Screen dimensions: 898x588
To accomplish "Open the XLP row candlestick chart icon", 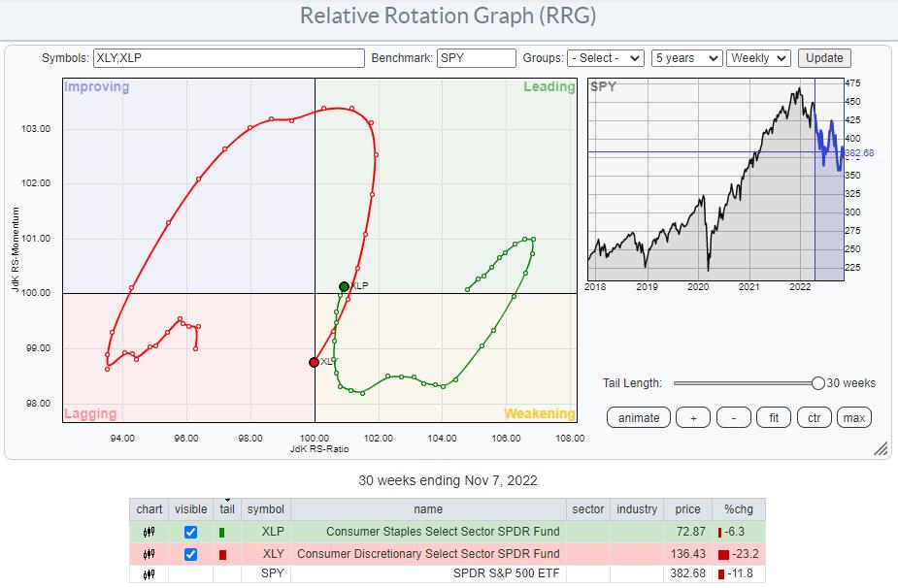I will pyautogui.click(x=150, y=533).
